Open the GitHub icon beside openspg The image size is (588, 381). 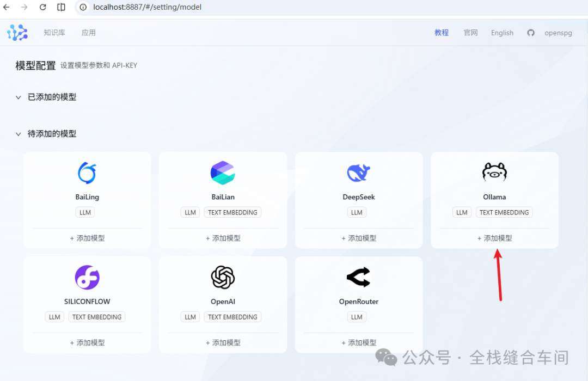pyautogui.click(x=531, y=33)
